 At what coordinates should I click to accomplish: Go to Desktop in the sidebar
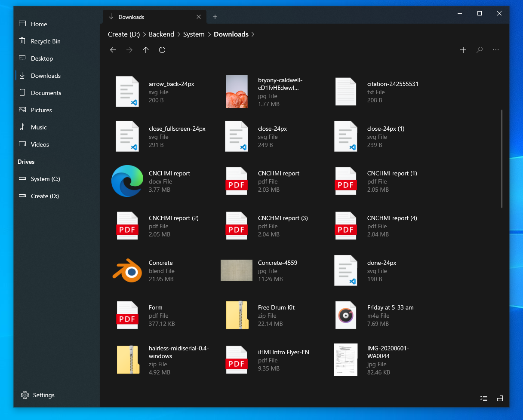tap(58, 58)
